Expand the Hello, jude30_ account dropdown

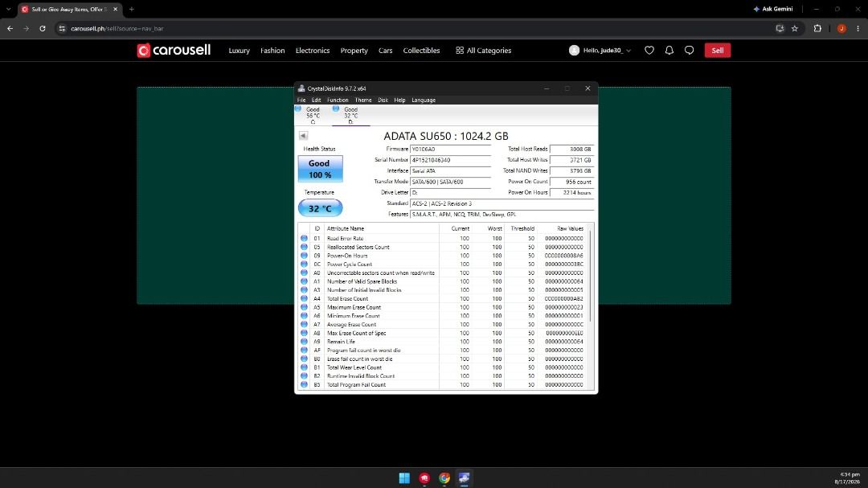[600, 51]
